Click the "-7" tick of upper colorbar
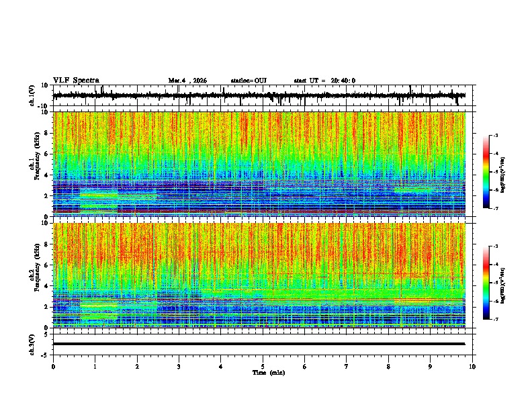Screen dimensions: 532x411 [495, 209]
